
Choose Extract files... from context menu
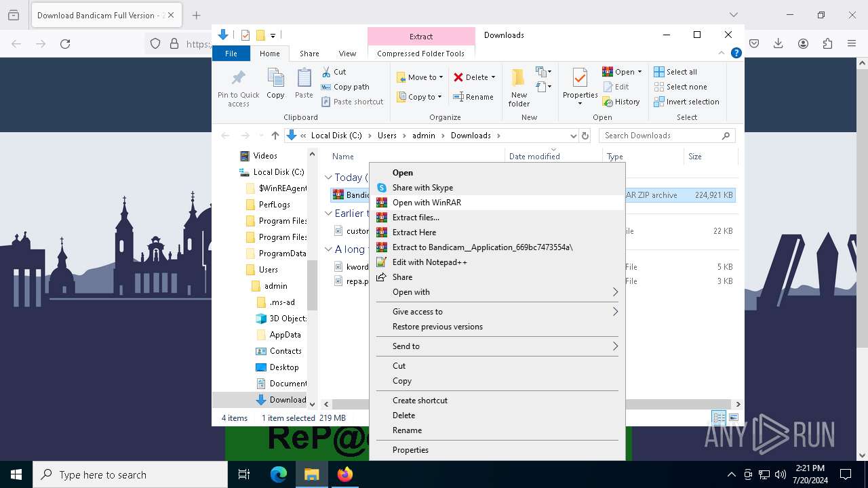tap(498, 218)
